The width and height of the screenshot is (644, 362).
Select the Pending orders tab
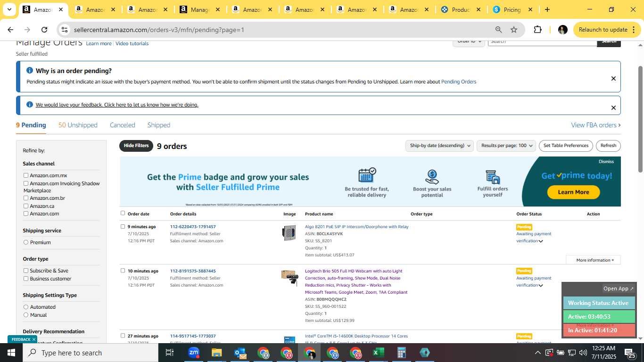coord(31,125)
